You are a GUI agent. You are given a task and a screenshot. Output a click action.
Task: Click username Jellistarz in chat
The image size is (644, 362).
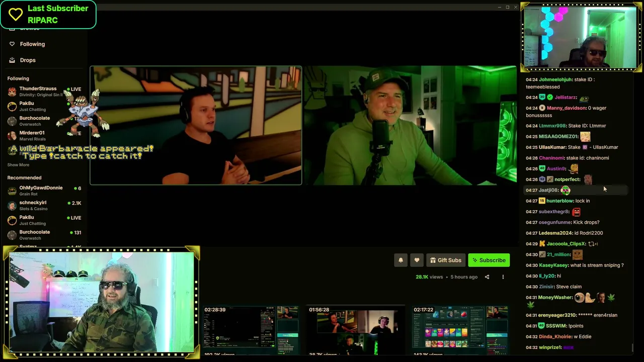point(566,98)
